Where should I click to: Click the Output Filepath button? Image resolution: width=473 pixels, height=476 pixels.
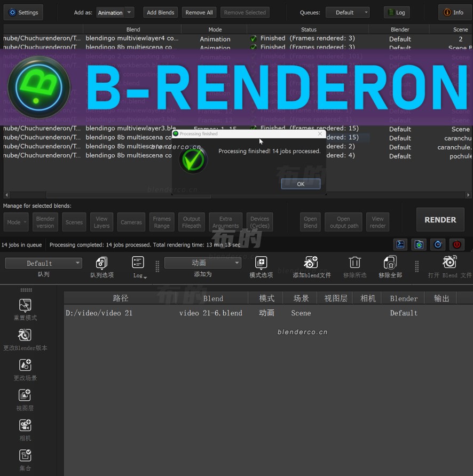coord(191,222)
